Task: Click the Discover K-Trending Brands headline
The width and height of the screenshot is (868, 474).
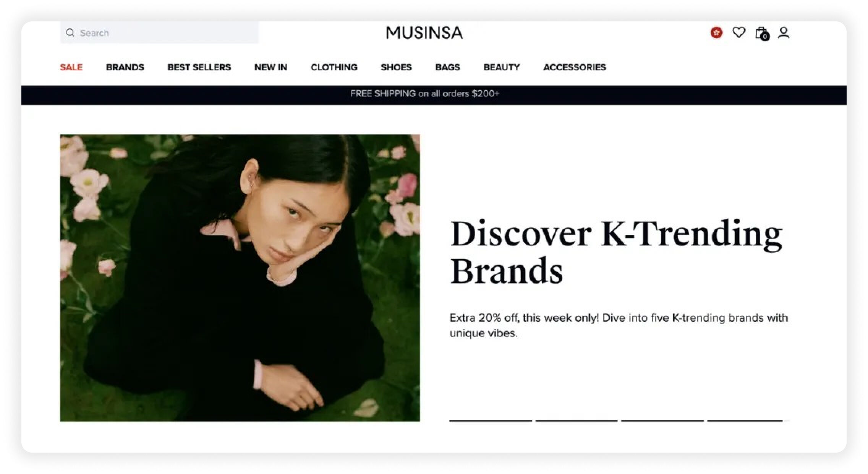Action: (x=616, y=252)
